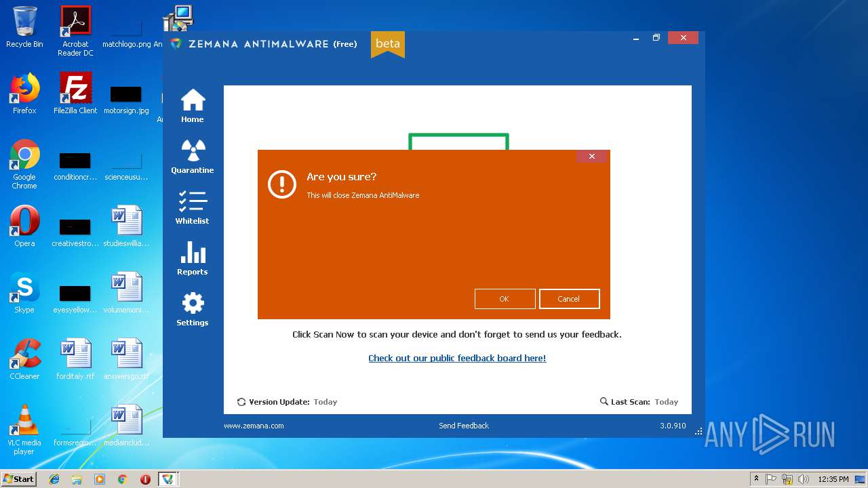This screenshot has width=868, height=488.
Task: Open the Home section in Zemana sidebar
Action: click(193, 106)
